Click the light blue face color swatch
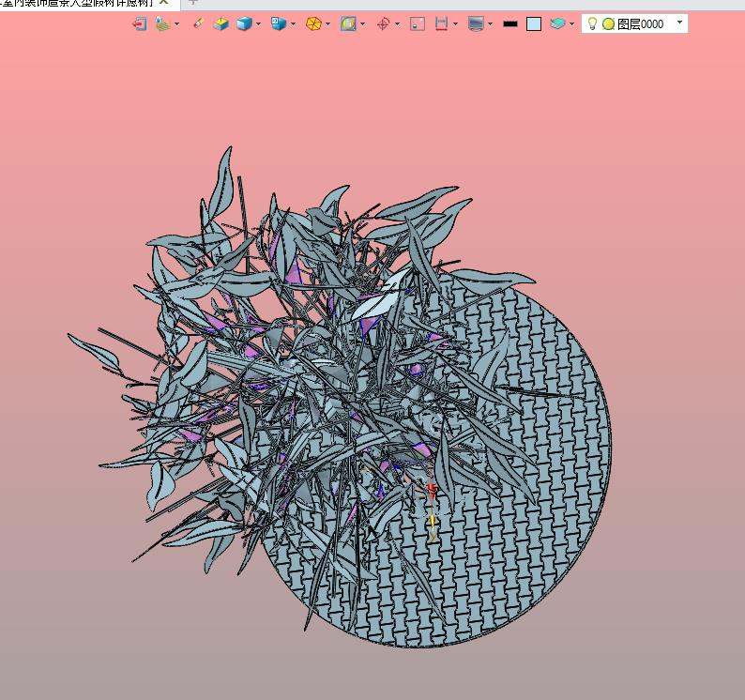The image size is (745, 700). [x=534, y=23]
